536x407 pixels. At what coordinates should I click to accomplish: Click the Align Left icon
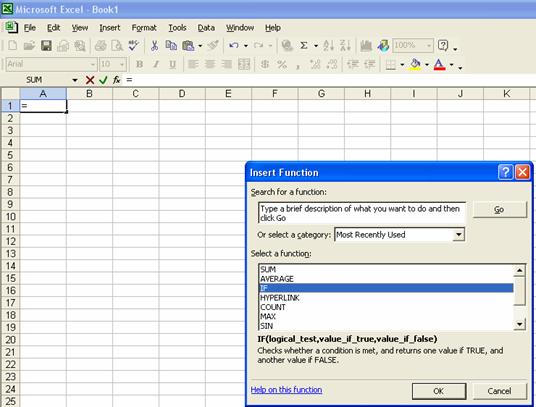click(x=193, y=64)
